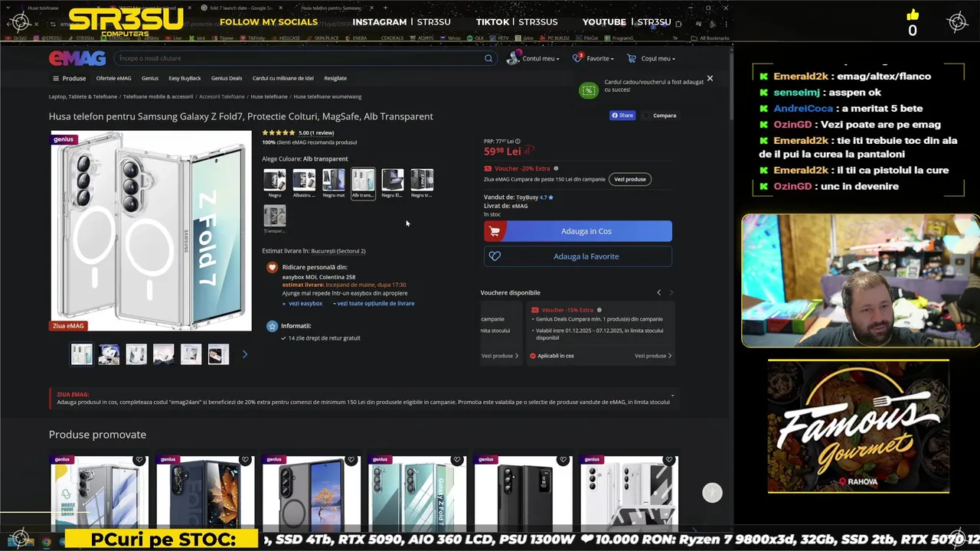The height and width of the screenshot is (551, 980).
Task: Click the vezi easybox link
Action: (x=305, y=303)
